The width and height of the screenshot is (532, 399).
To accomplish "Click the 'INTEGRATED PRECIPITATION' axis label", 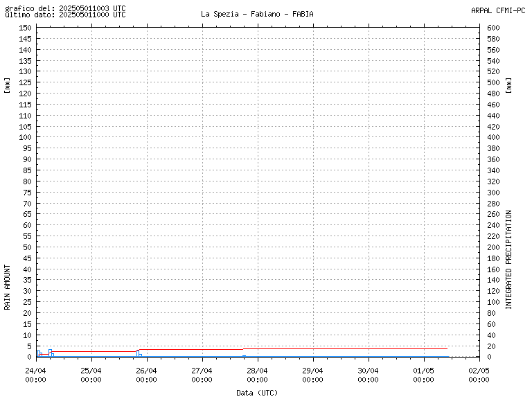I will coord(508,260).
